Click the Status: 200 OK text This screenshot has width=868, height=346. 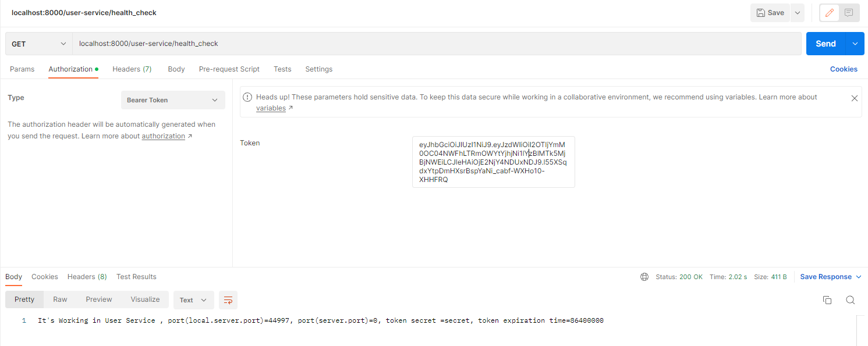point(679,277)
